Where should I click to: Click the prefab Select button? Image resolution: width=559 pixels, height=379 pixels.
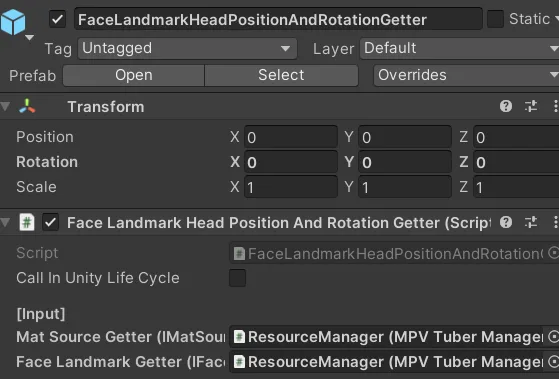pos(281,75)
